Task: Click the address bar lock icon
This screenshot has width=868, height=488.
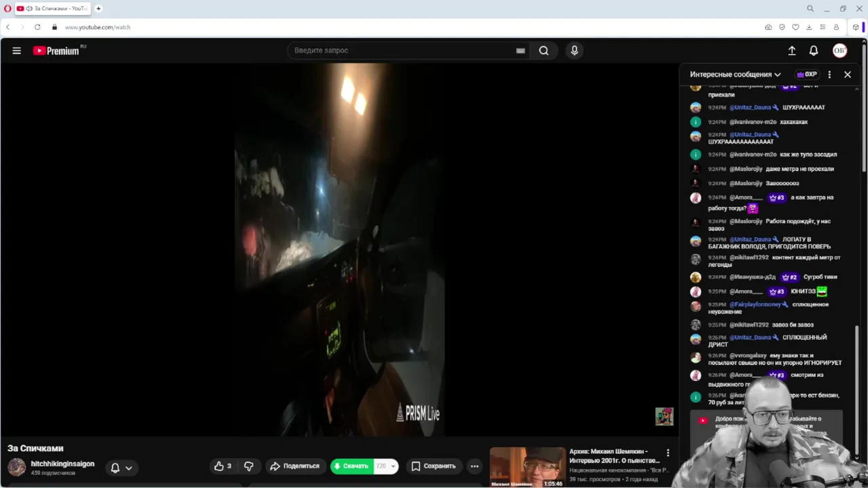Action: (54, 27)
